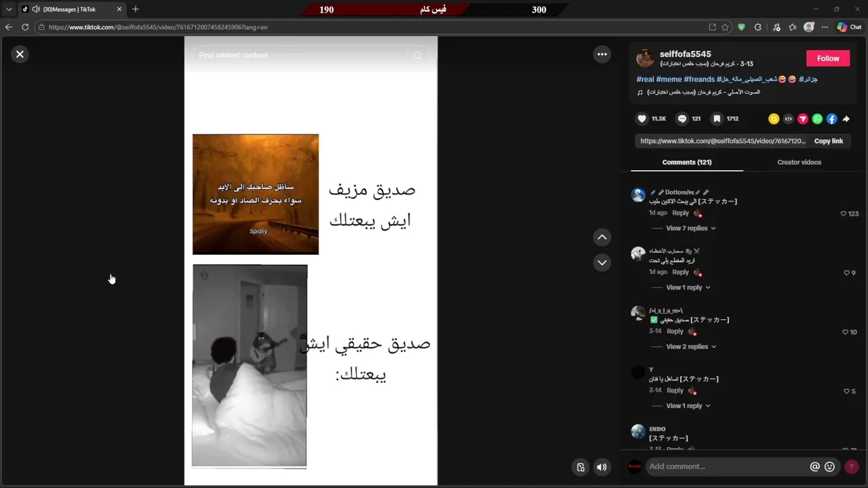This screenshot has height=488, width=868.
Task: Follow seiffofa5545
Action: point(827,58)
